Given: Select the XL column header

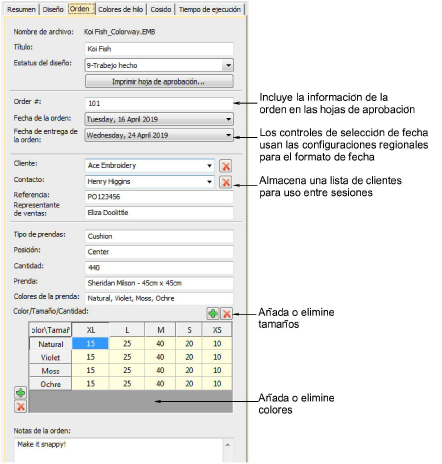Looking at the screenshot, I should coord(91,330).
